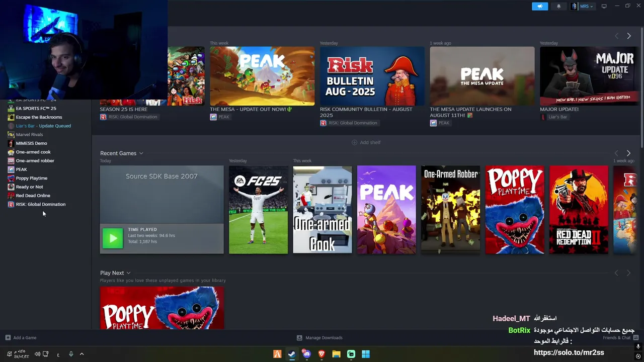Open File Explorer from taskbar
The height and width of the screenshot is (362, 644).
[336, 354]
